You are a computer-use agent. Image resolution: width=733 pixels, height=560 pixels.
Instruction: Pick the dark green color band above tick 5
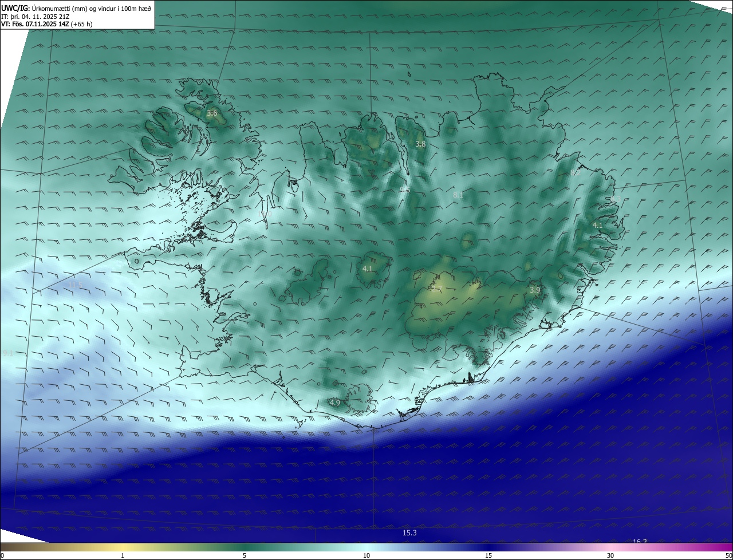coord(245,547)
